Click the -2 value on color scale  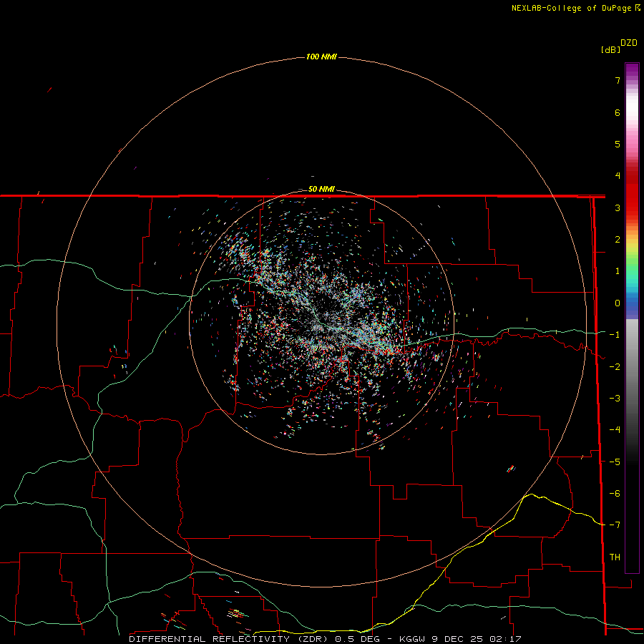(x=615, y=367)
